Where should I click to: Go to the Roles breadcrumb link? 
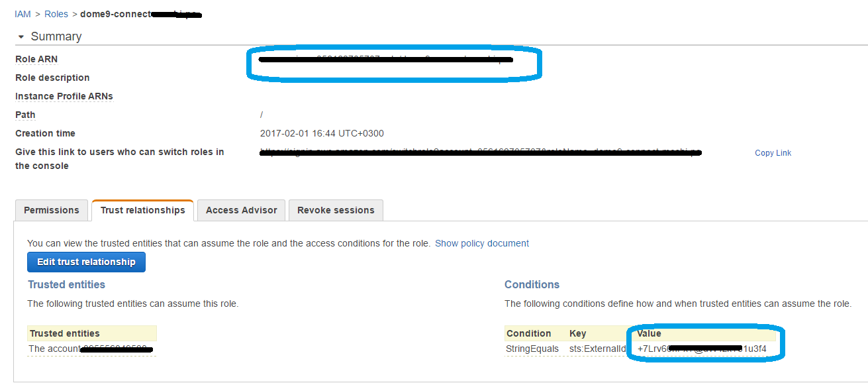pos(56,14)
